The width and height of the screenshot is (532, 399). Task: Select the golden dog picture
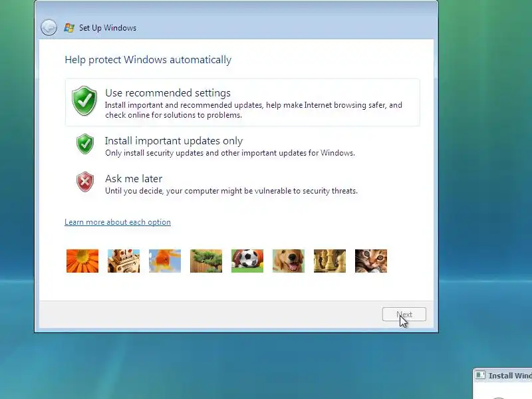[289, 261]
